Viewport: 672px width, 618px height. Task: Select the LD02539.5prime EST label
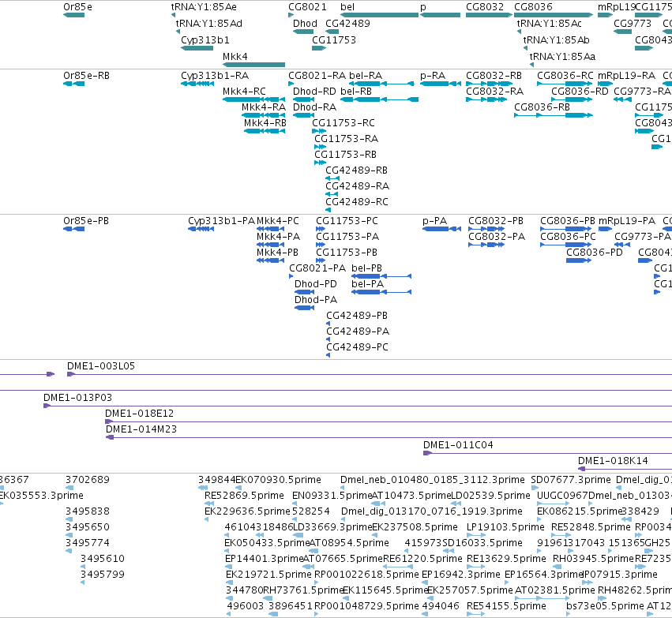(x=490, y=496)
